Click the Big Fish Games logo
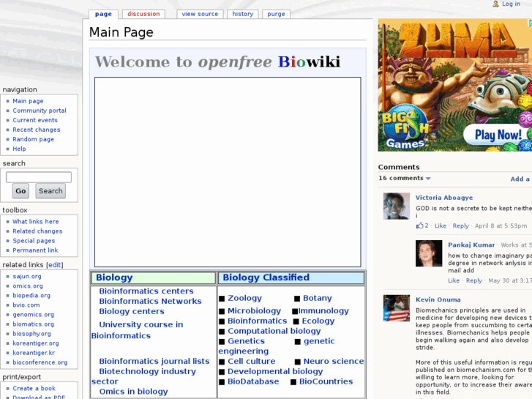The height and width of the screenshot is (399, 532). [x=405, y=127]
